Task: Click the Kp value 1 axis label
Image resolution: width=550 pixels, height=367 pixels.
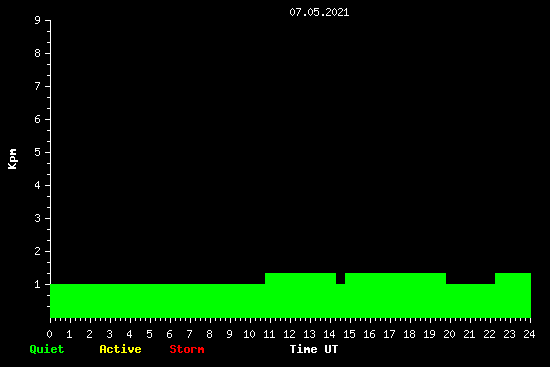Action: pos(38,284)
